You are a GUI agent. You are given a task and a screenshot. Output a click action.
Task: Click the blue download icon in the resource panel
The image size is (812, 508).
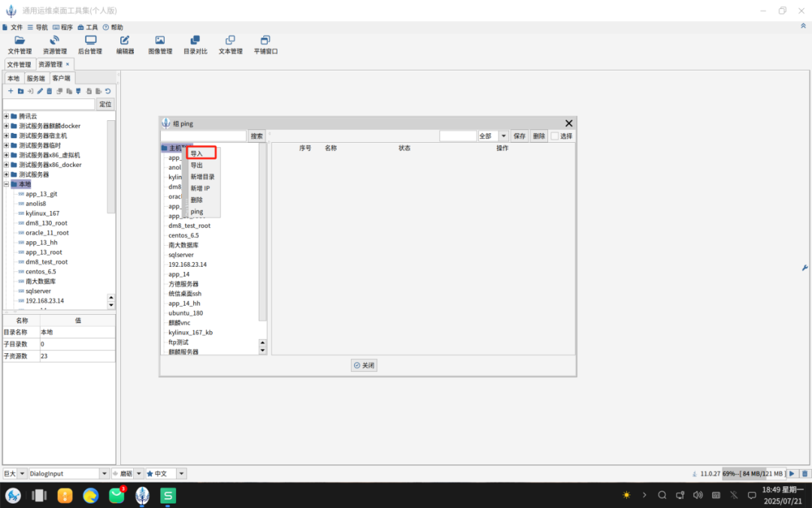tap(79, 91)
